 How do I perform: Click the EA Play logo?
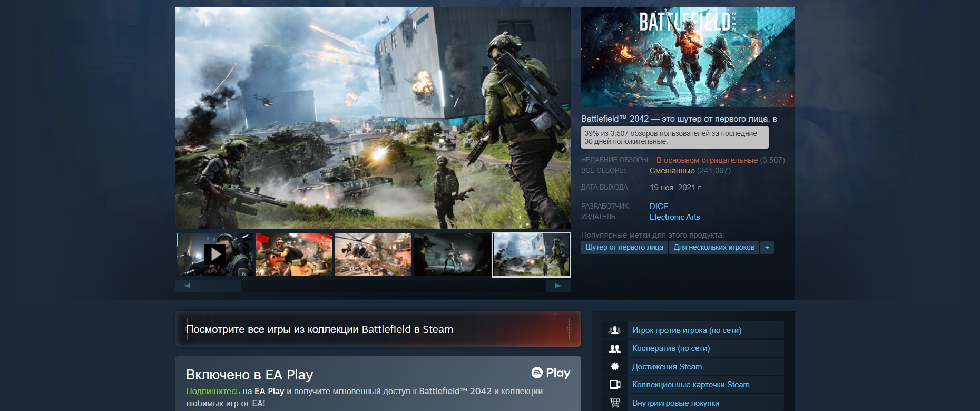click(551, 373)
